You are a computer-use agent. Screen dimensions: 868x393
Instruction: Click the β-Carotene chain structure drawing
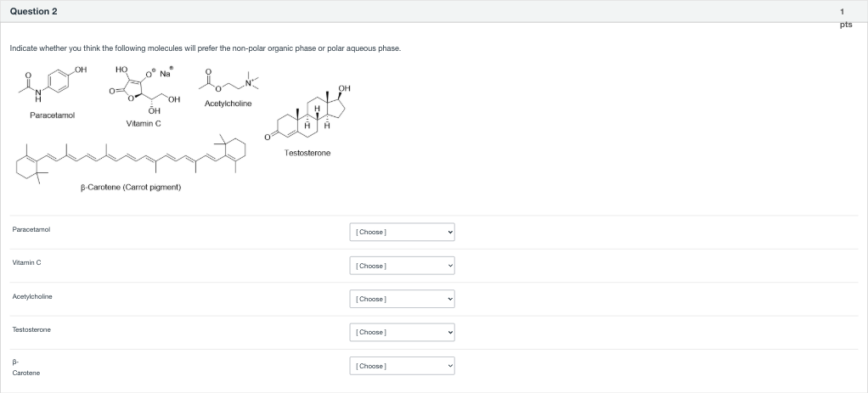131,158
